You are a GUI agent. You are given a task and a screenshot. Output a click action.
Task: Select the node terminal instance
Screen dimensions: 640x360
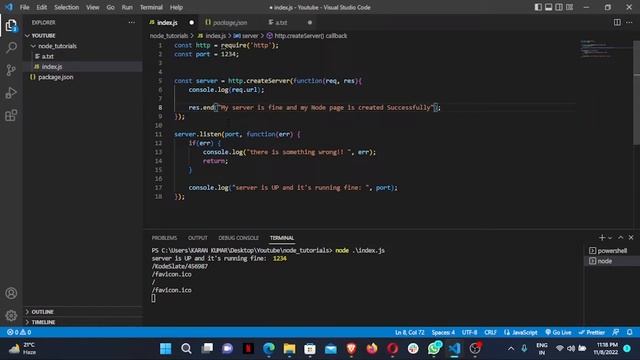coord(612,261)
